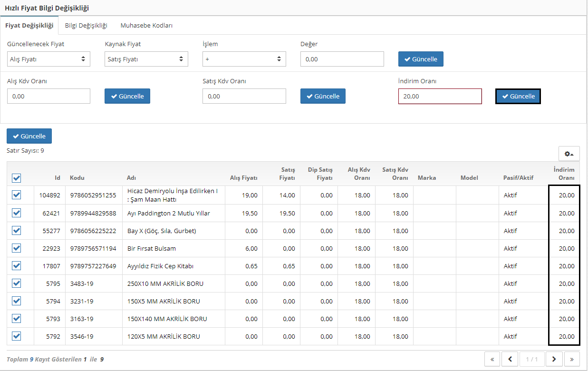This screenshot has height=371, width=588.
Task: Open Kaynak Fiyat dropdown
Action: (146, 59)
